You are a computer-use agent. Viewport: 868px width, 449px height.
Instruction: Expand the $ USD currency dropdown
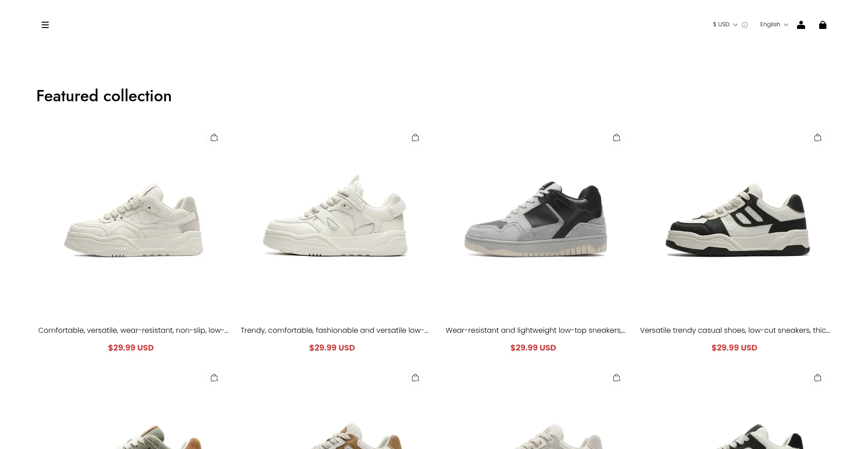tap(725, 24)
